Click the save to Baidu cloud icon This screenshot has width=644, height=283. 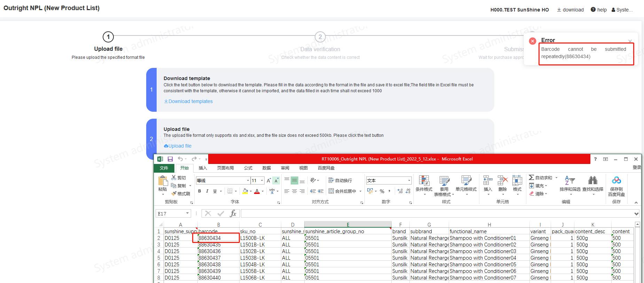[x=616, y=180]
